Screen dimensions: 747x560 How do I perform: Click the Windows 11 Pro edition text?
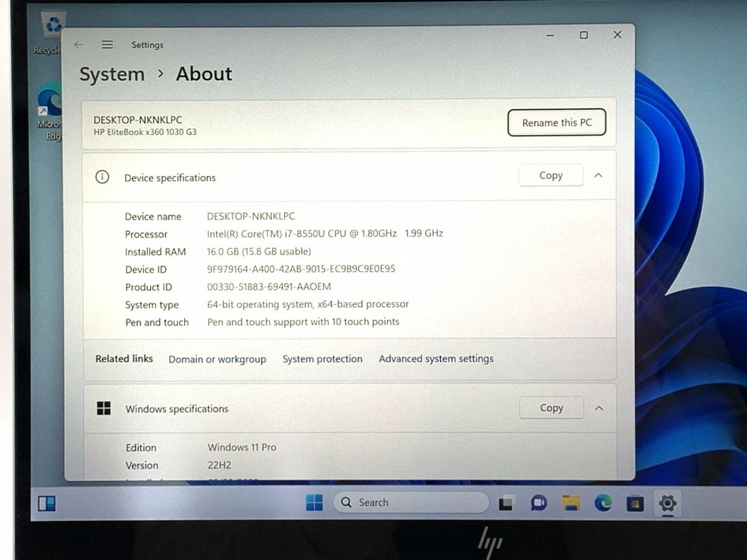point(242,447)
